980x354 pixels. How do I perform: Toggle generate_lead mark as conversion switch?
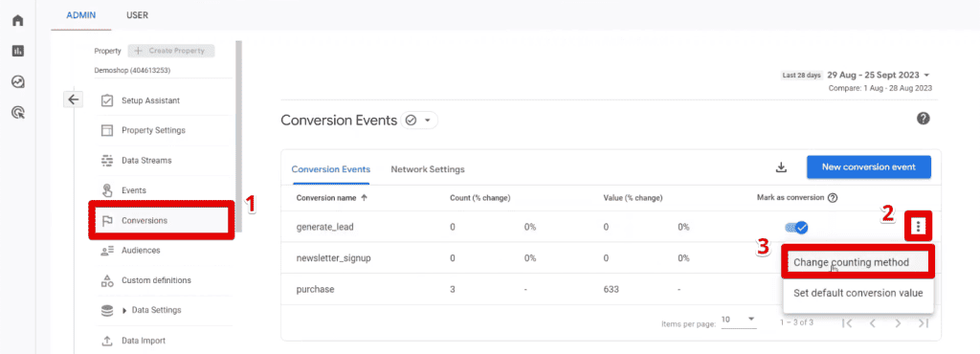(x=797, y=228)
